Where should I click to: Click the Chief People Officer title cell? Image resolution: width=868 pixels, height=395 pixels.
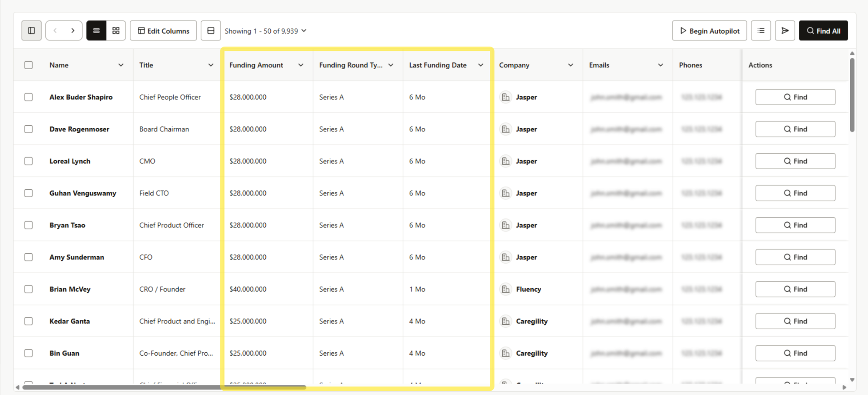[170, 97]
